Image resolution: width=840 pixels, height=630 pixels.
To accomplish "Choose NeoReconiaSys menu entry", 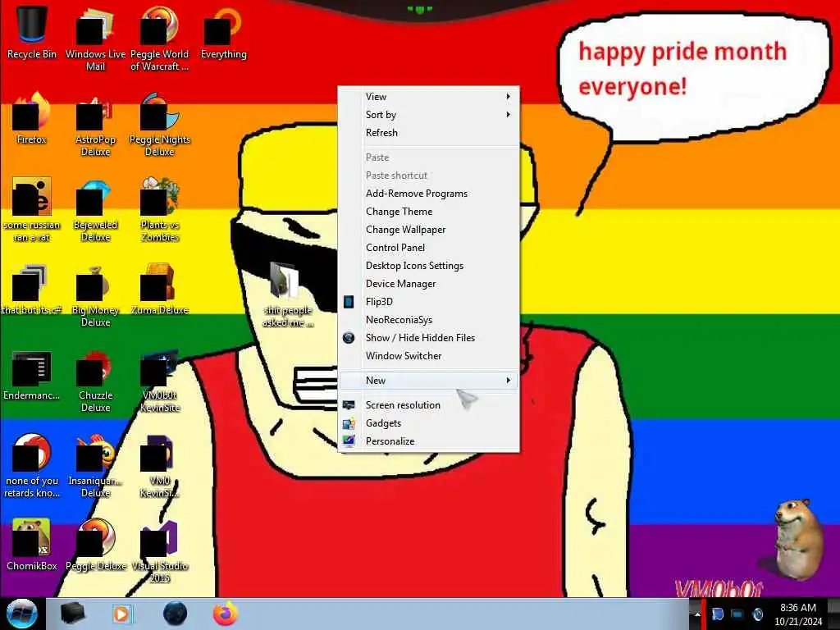I will tap(428, 320).
